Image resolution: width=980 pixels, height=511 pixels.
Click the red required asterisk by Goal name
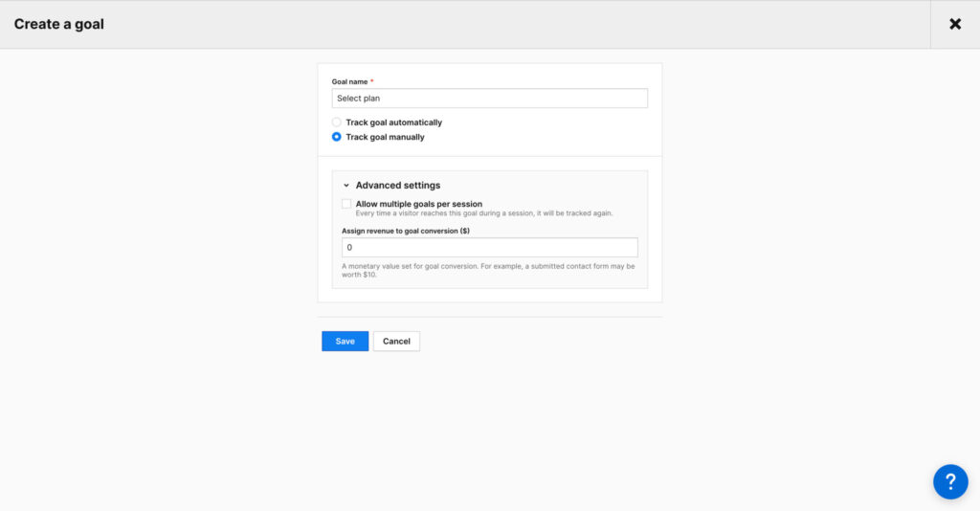click(371, 82)
